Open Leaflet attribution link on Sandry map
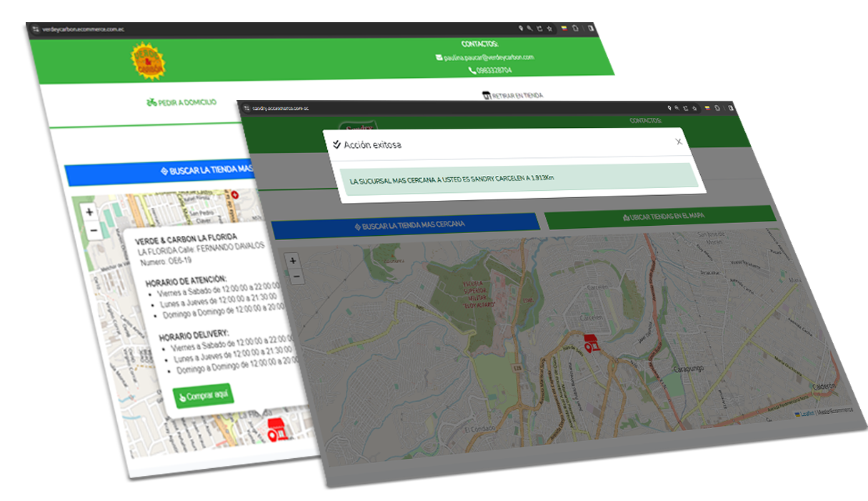868x501 pixels. coord(806,413)
